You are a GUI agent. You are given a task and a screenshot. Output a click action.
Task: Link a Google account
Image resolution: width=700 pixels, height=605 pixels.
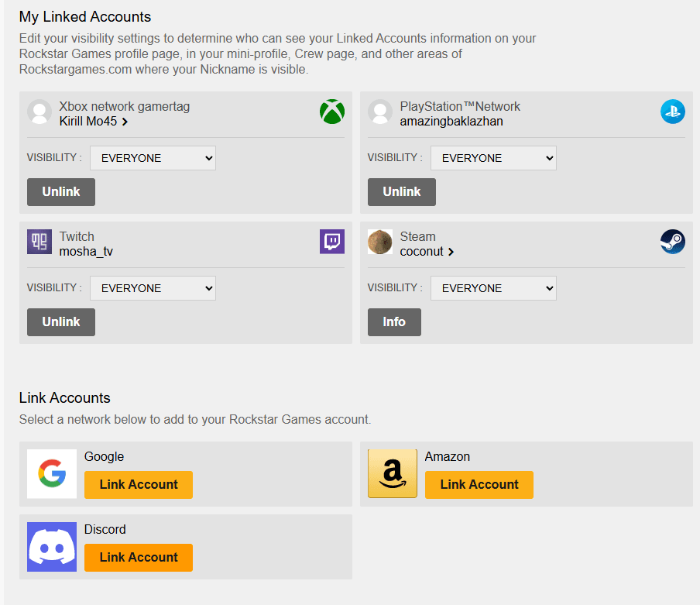(139, 485)
